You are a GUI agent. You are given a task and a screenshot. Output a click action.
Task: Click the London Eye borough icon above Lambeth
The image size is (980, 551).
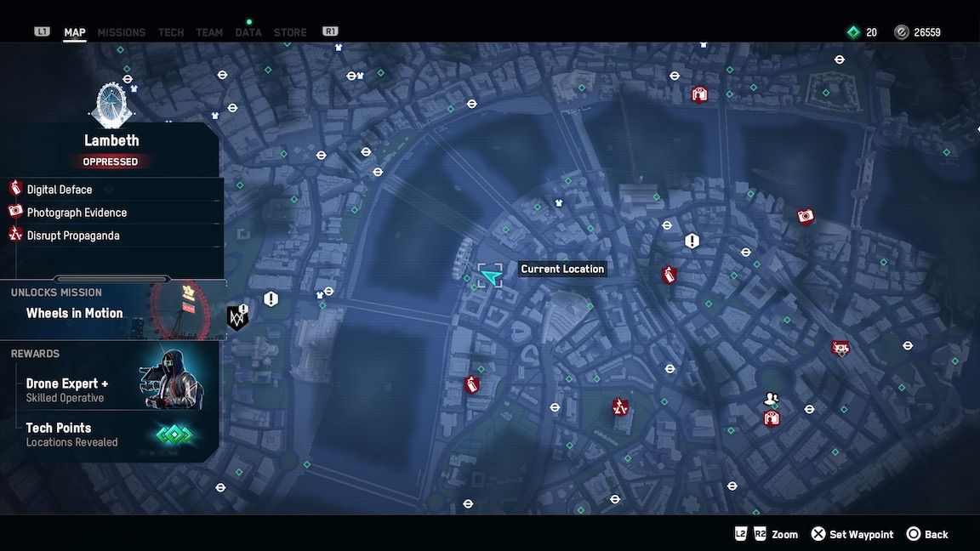[x=111, y=105]
